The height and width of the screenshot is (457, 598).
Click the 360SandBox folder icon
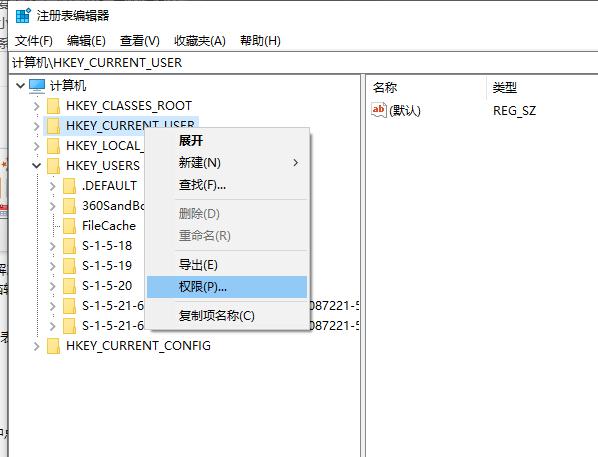[x=69, y=206]
